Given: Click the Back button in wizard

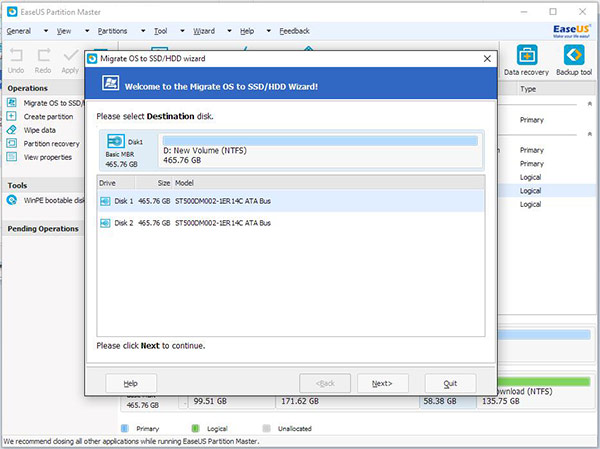Looking at the screenshot, I should 325,384.
